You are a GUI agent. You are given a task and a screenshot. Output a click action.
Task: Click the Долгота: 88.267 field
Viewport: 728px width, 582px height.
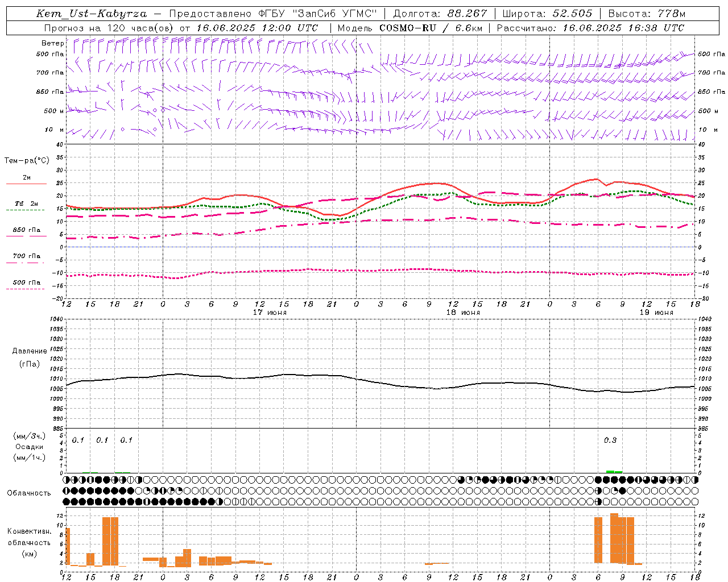(x=440, y=14)
